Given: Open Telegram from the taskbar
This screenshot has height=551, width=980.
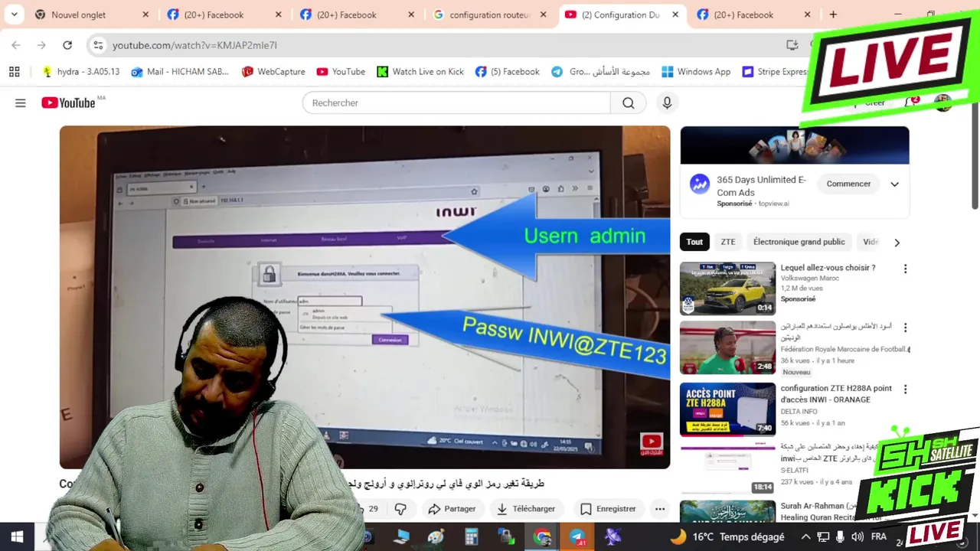Looking at the screenshot, I should click(x=578, y=536).
